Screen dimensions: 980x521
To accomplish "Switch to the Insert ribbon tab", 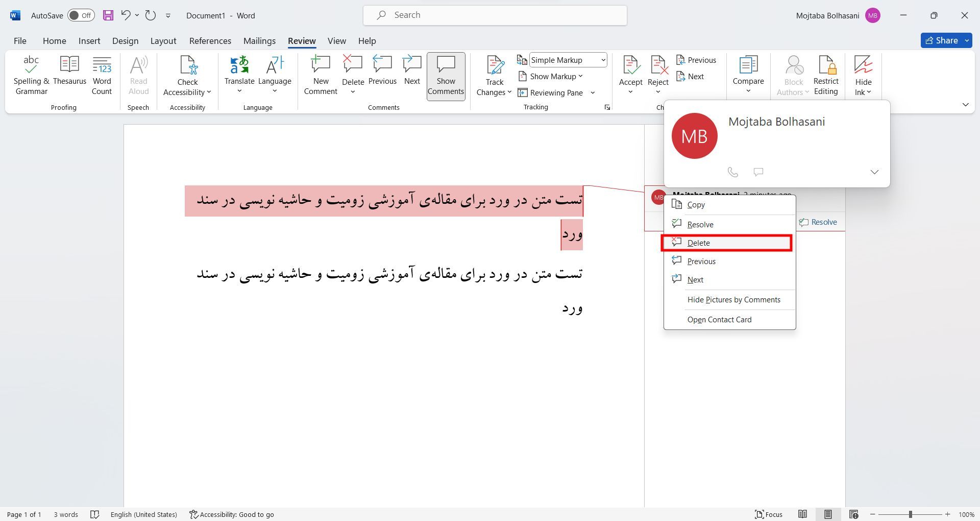I will pos(89,41).
